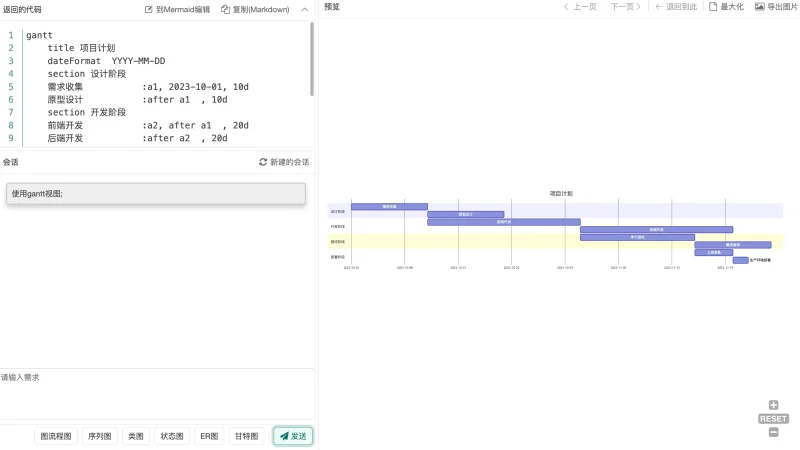Screen dimensions: 800x450
Task: Maximize the preview with 最大化
Action: 727,7
